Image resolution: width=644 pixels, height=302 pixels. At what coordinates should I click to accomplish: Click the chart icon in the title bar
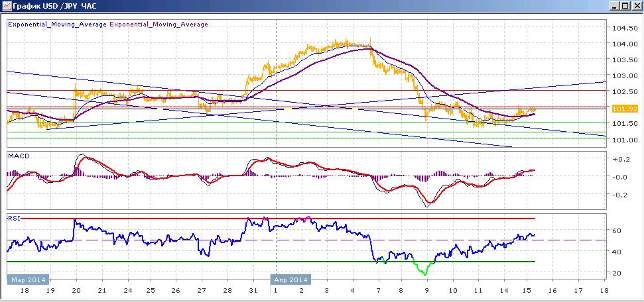coord(7,6)
